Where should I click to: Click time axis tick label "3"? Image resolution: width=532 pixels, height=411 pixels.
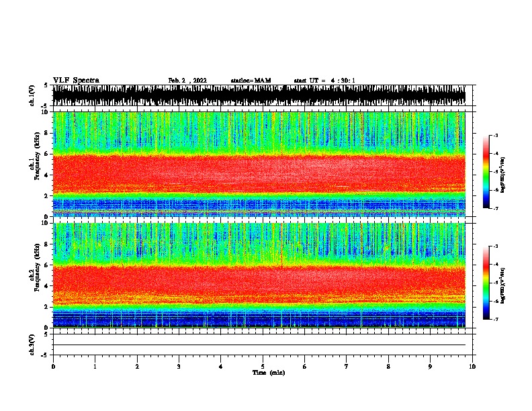(179, 367)
